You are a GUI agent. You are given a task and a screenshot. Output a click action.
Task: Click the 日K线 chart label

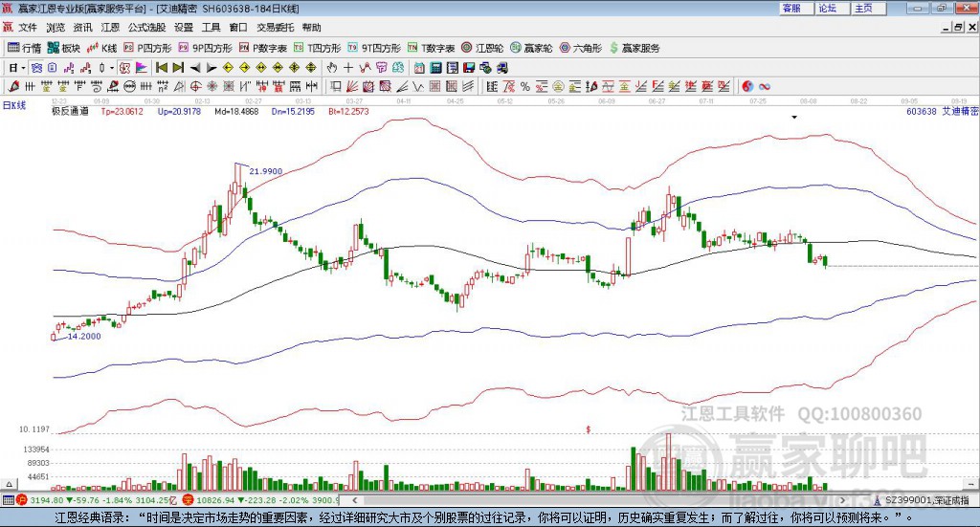(14, 105)
